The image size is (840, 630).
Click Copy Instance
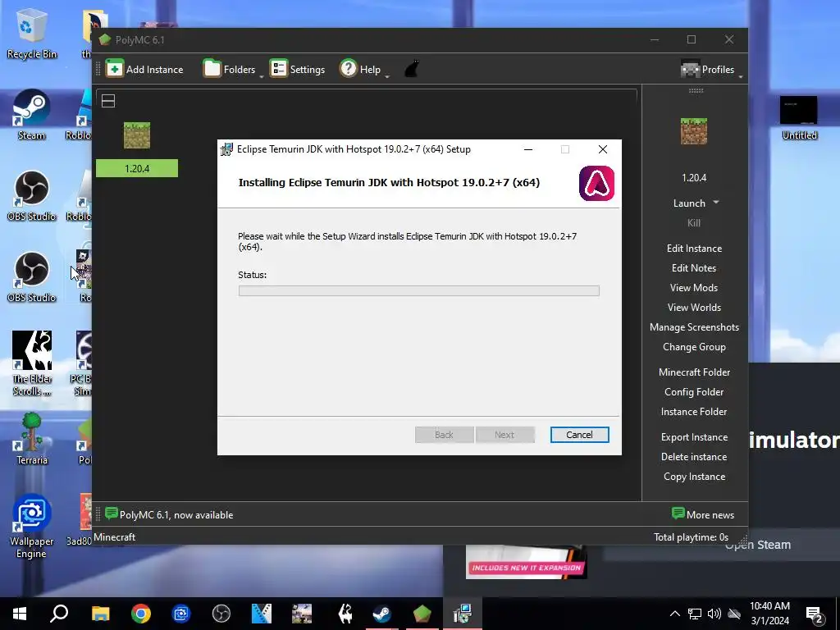click(694, 477)
